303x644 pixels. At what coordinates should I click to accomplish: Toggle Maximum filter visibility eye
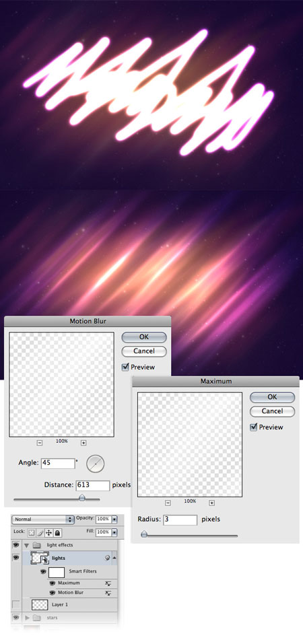click(x=53, y=583)
